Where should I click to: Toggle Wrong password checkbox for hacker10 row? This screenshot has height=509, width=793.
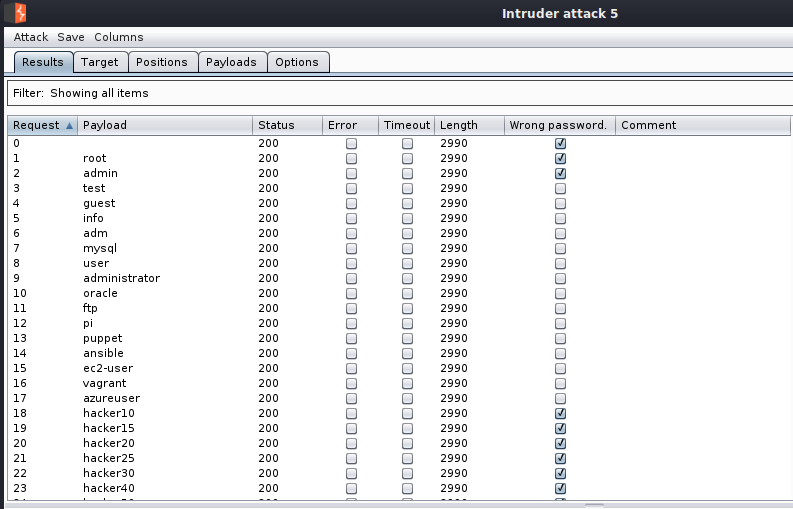[560, 413]
